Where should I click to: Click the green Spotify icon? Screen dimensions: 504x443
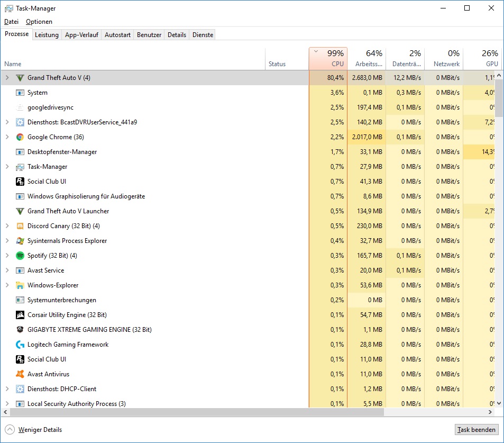click(x=20, y=256)
